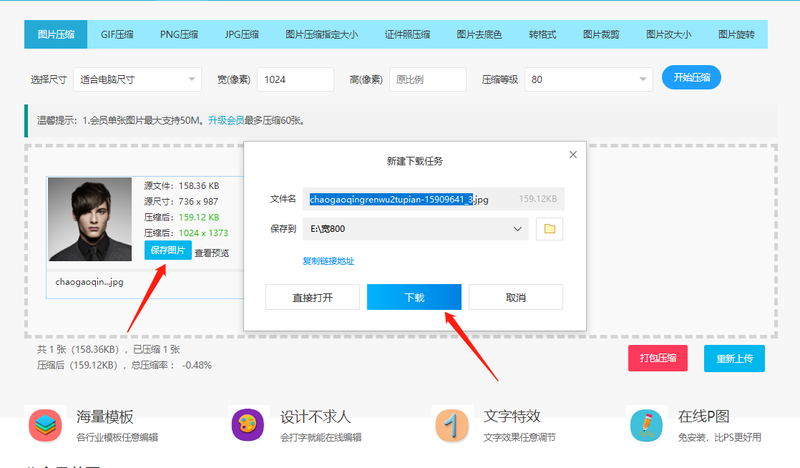Open the JPG压缩 tab
Viewport: 800px width, 468px height.
point(241,35)
